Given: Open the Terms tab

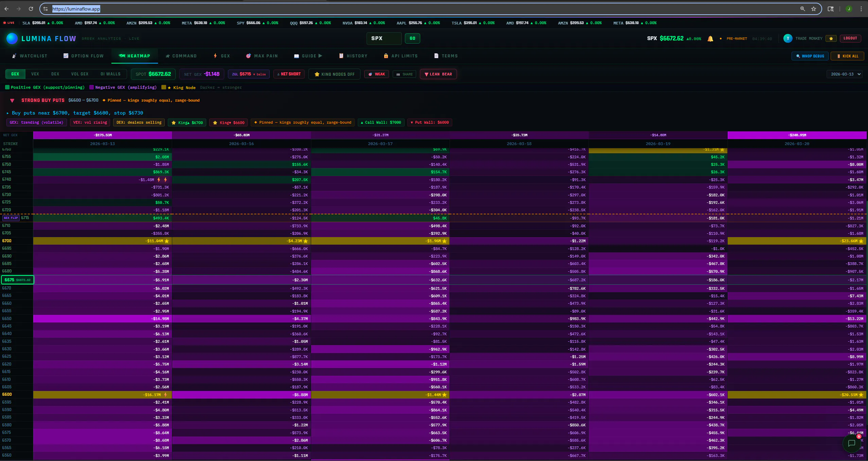Looking at the screenshot, I should 446,56.
